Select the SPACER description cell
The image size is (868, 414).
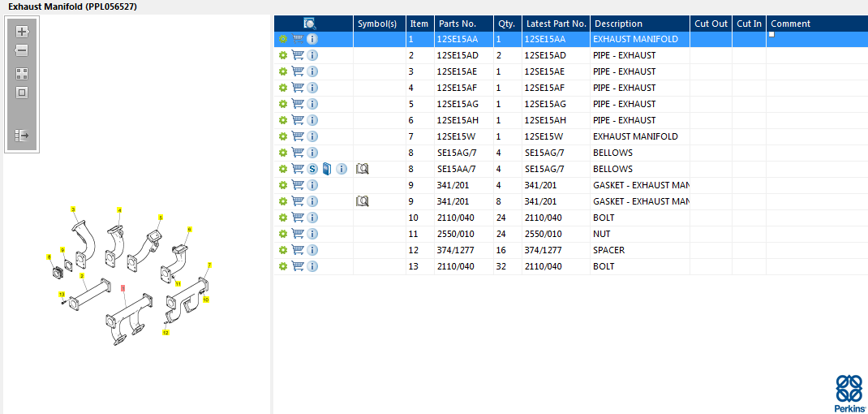coord(640,250)
